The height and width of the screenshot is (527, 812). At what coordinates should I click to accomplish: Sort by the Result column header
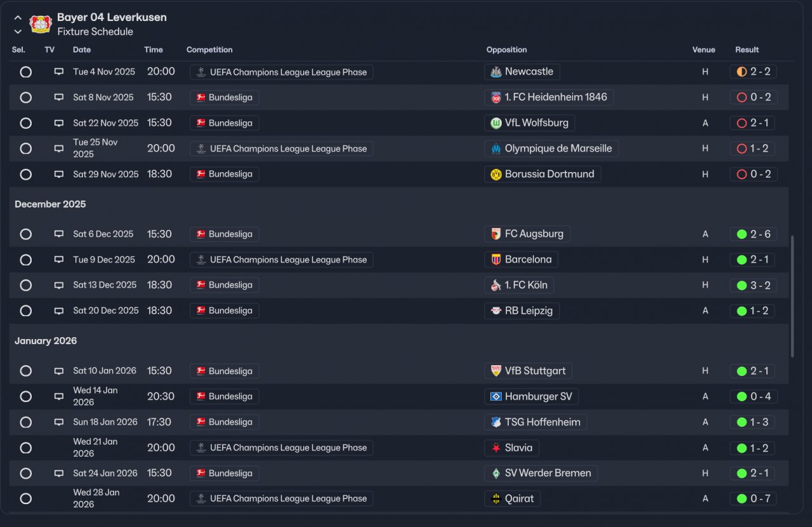(x=747, y=50)
